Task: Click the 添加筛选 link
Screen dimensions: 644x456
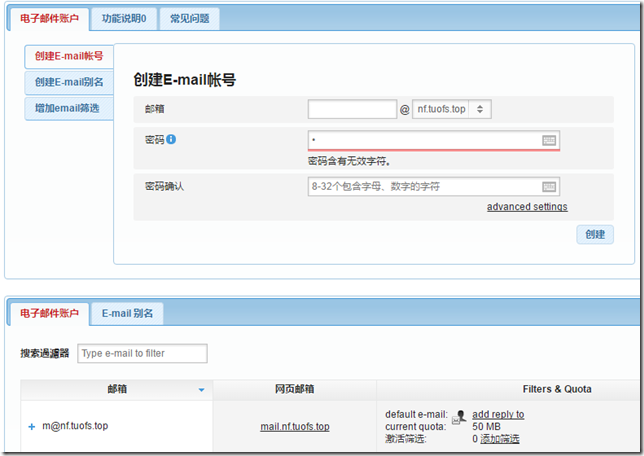Action: point(500,439)
